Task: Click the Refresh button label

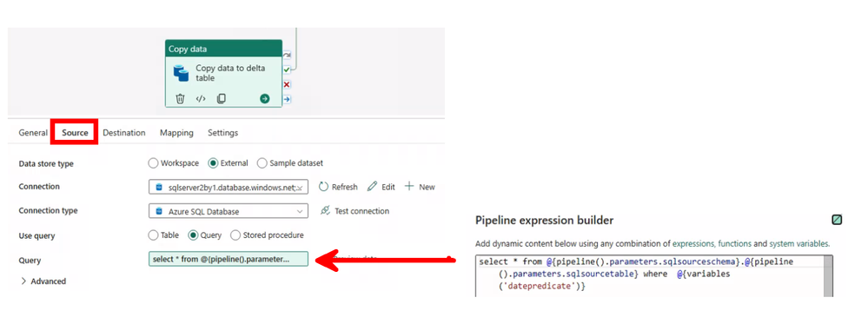Action: click(x=344, y=188)
